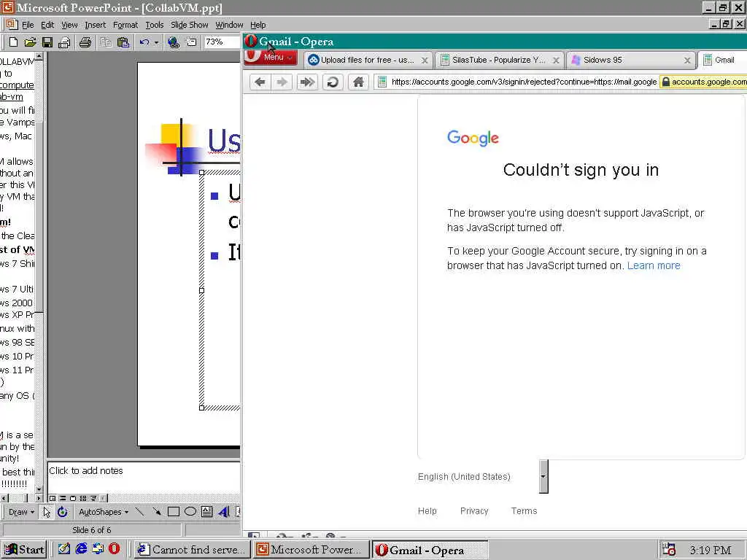The width and height of the screenshot is (747, 560).
Task: Open the red Opera Menu button
Action: click(270, 57)
